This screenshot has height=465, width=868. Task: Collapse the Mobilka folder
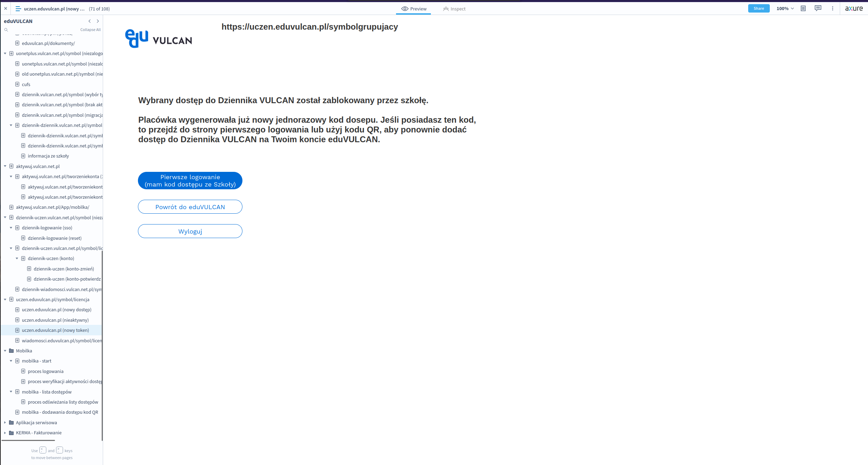(x=5, y=351)
